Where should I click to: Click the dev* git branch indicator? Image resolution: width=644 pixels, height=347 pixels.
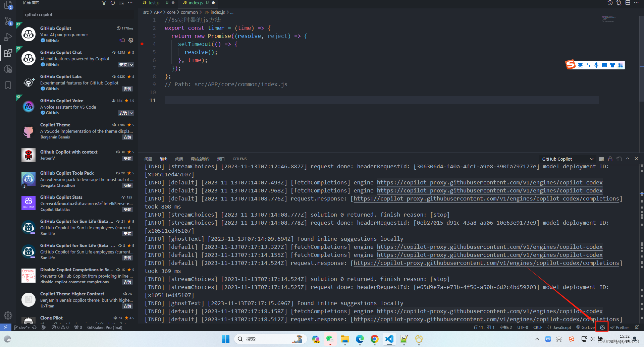click(x=22, y=327)
